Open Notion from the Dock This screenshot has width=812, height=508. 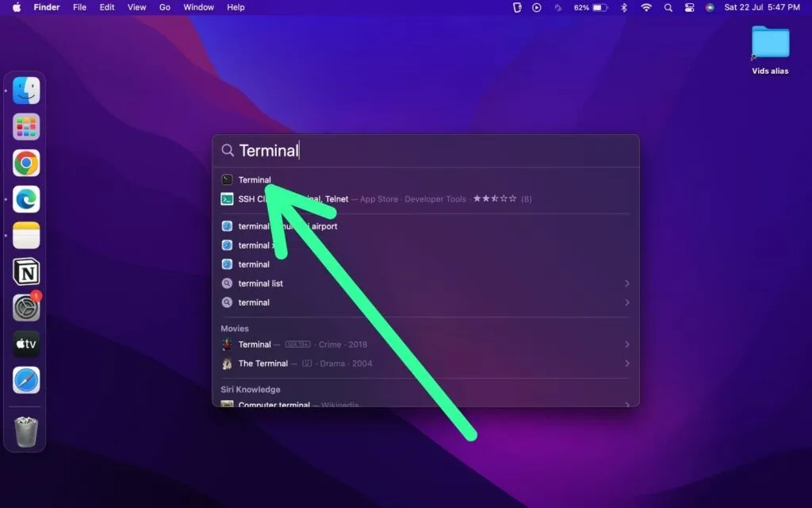[x=26, y=271]
